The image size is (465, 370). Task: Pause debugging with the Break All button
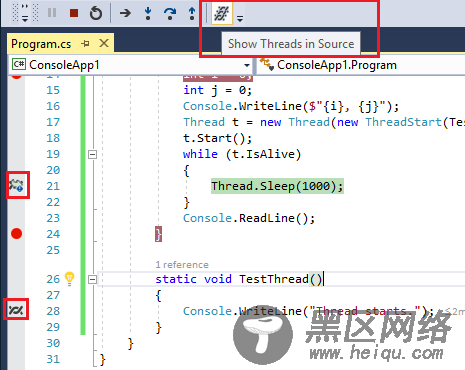tap(52, 13)
